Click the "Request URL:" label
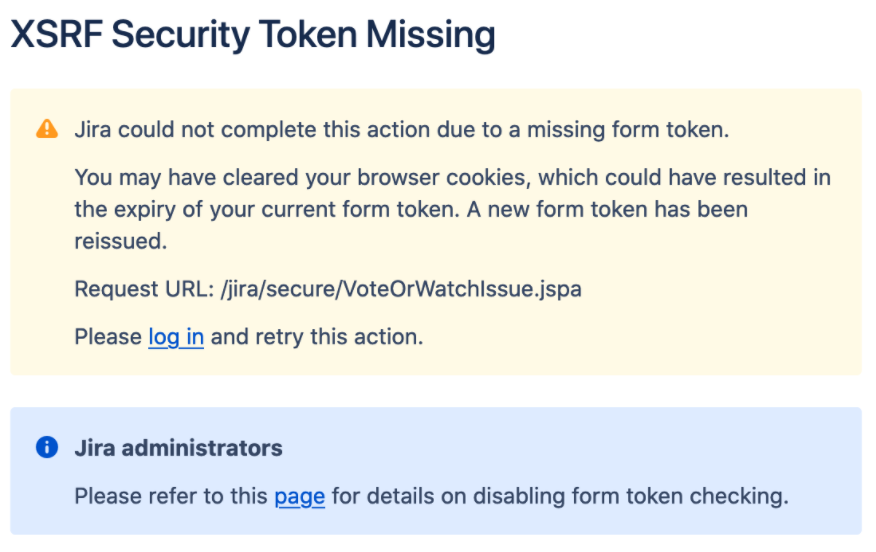876x552 pixels. click(x=145, y=289)
